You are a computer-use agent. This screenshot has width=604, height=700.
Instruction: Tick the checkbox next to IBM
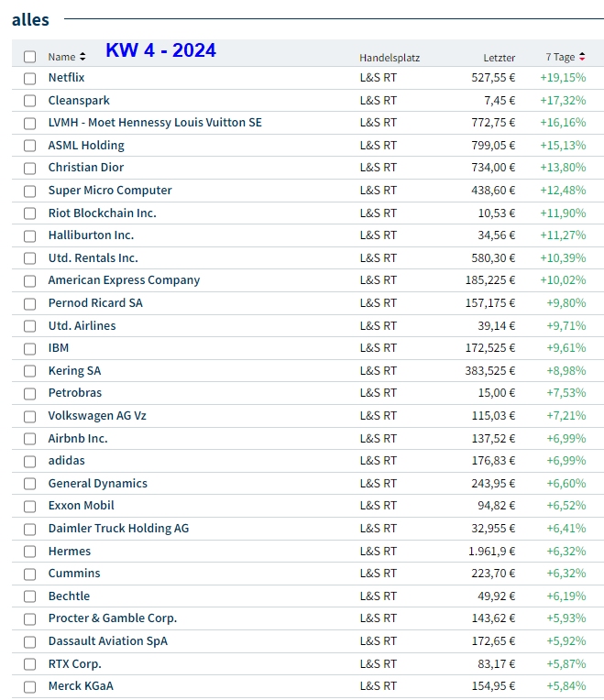(30, 348)
